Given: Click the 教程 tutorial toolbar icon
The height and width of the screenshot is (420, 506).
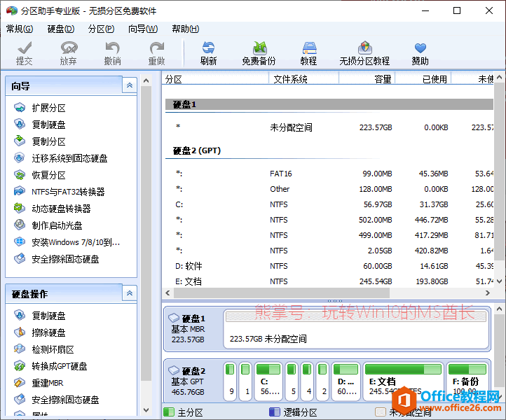Looking at the screenshot, I should 309,52.
